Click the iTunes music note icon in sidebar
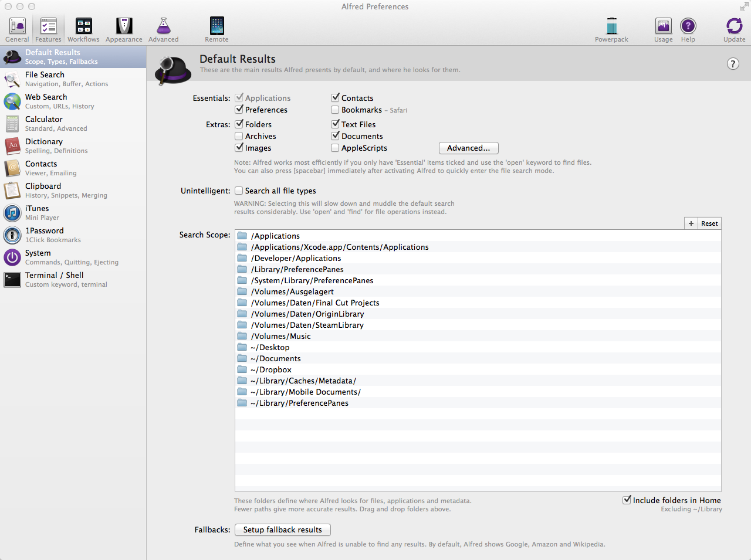Viewport: 751px width, 560px height. (x=12, y=213)
